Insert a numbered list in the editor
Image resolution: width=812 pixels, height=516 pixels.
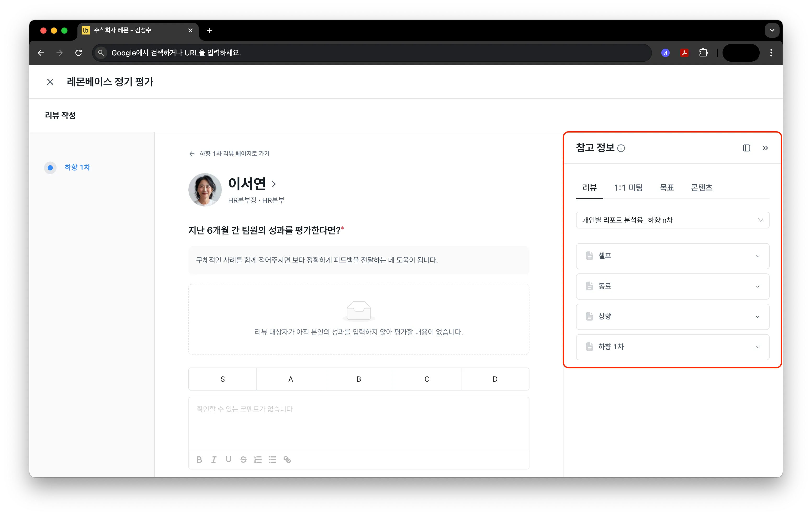click(x=258, y=460)
